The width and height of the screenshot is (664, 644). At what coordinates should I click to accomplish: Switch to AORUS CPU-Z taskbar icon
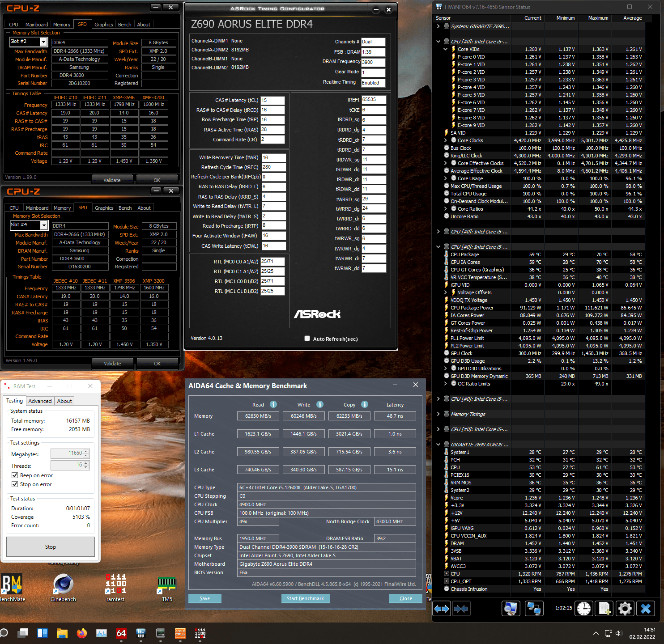coord(180,633)
